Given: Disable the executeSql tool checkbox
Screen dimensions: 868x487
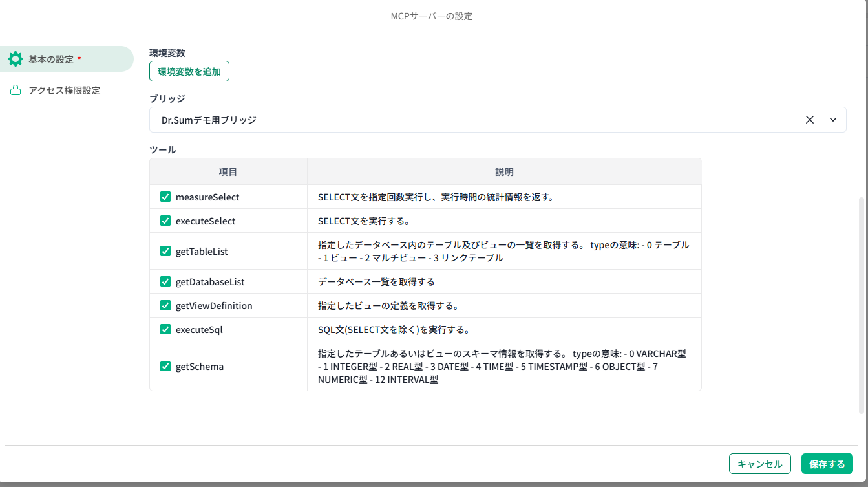Looking at the screenshot, I should pyautogui.click(x=165, y=329).
